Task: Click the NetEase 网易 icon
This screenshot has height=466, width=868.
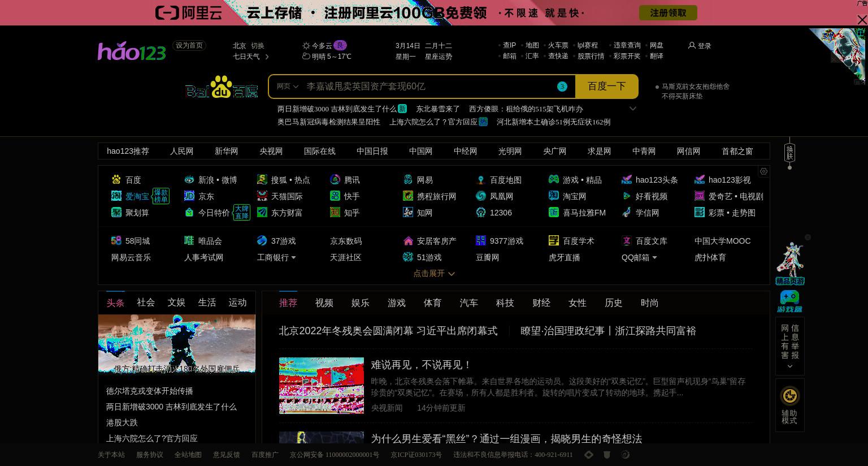Action: pyautogui.click(x=408, y=180)
